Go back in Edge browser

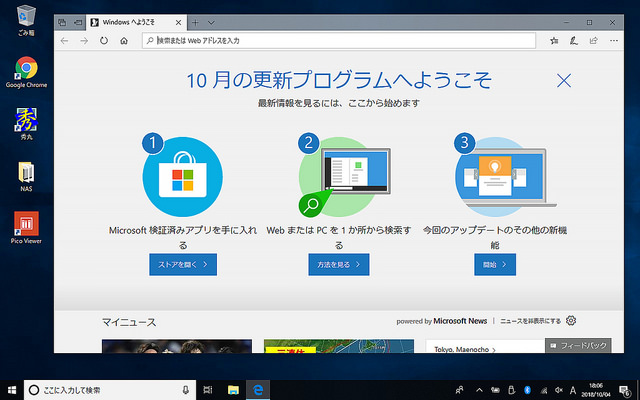(x=64, y=40)
